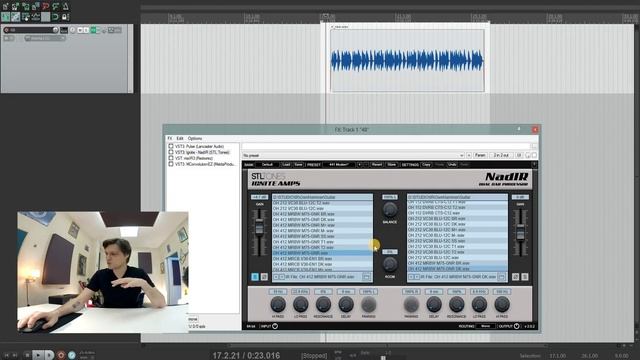This screenshot has width=640, height=360.
Task: Click the left HI PASS knob
Action: (278, 304)
